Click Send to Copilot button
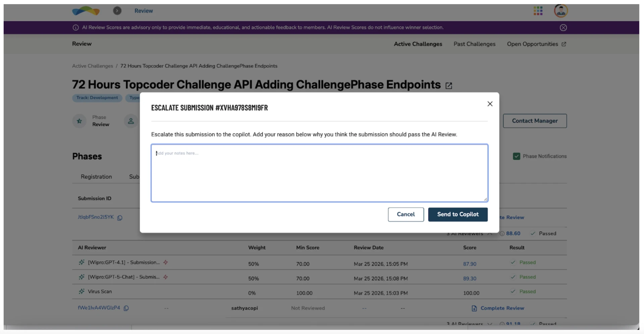The image size is (644, 334). tap(458, 214)
